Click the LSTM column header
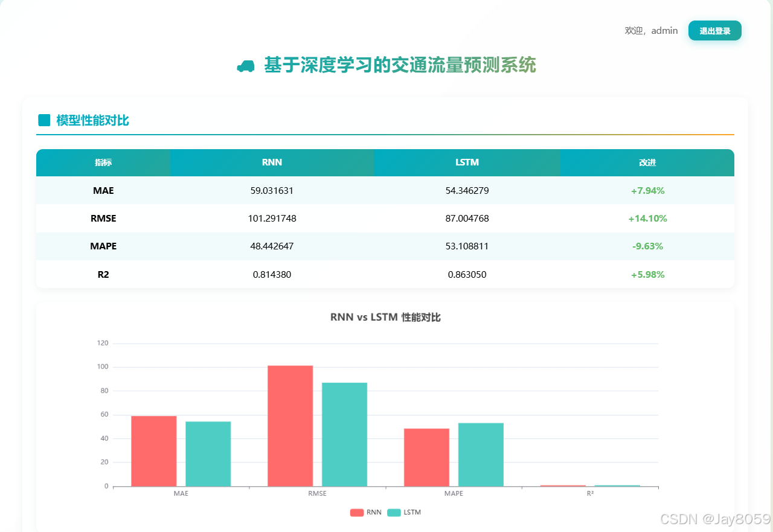773x532 pixels. click(x=467, y=162)
